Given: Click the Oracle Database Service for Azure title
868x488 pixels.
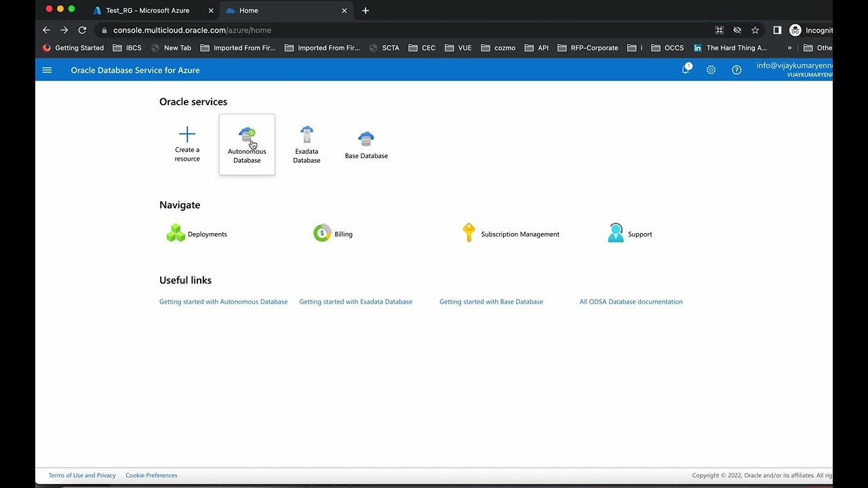Looking at the screenshot, I should click(135, 70).
